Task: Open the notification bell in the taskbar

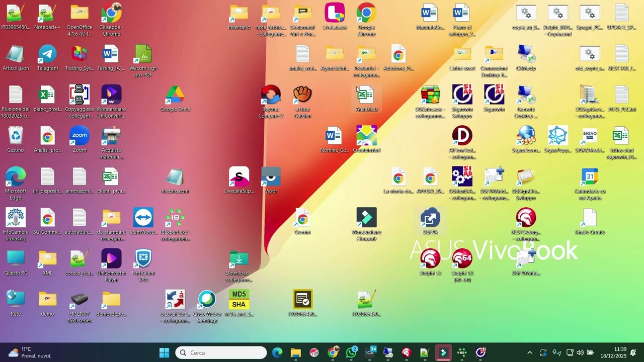Action: coord(633,352)
